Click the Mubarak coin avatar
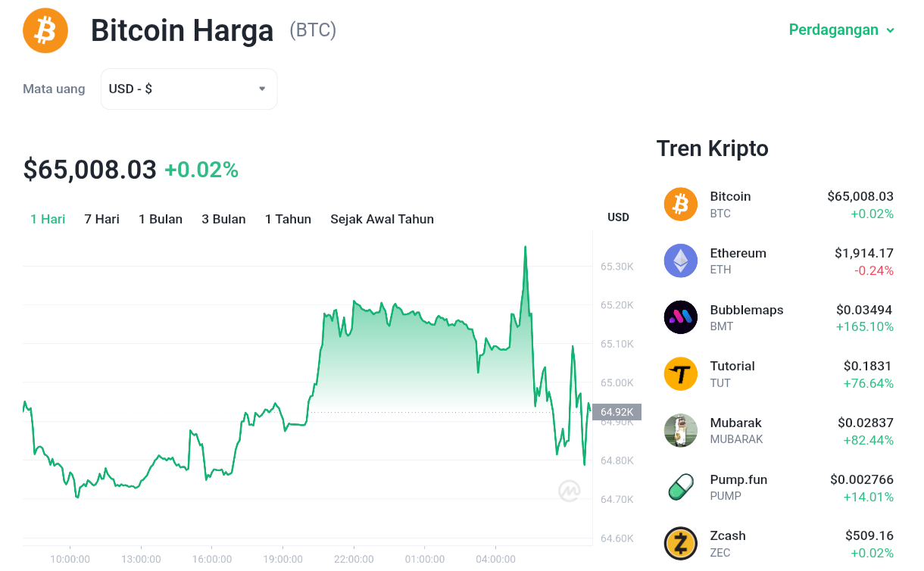 (x=680, y=431)
